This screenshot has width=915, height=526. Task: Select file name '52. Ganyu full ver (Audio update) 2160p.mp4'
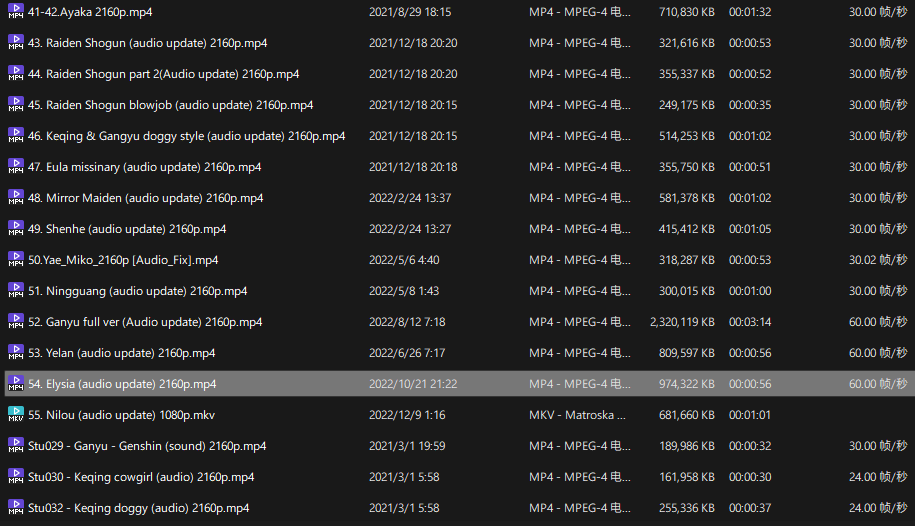(145, 322)
